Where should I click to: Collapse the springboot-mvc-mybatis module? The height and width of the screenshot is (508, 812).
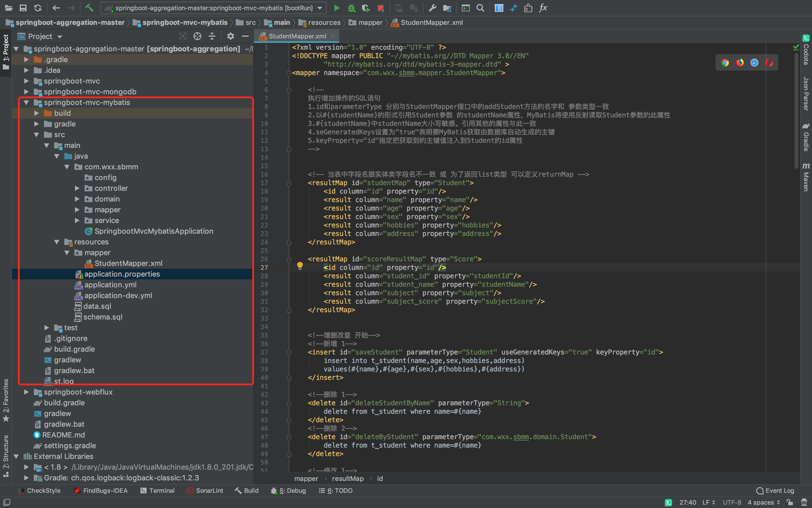pyautogui.click(x=26, y=102)
